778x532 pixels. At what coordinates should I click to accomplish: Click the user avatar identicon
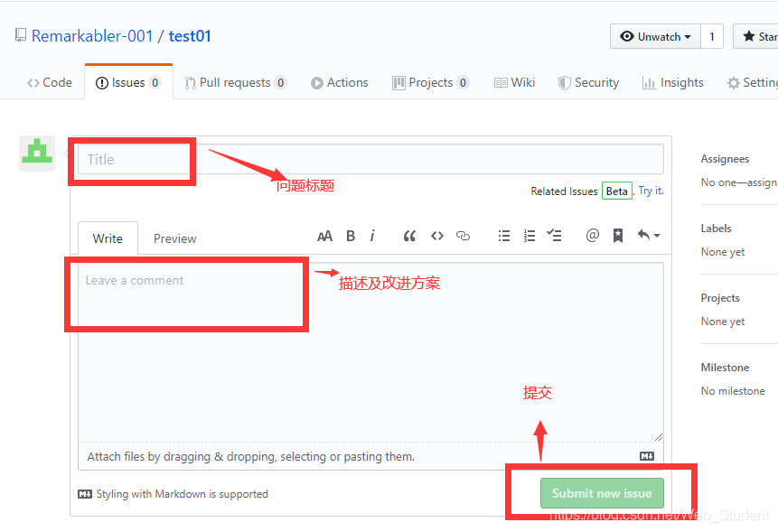click(x=37, y=154)
